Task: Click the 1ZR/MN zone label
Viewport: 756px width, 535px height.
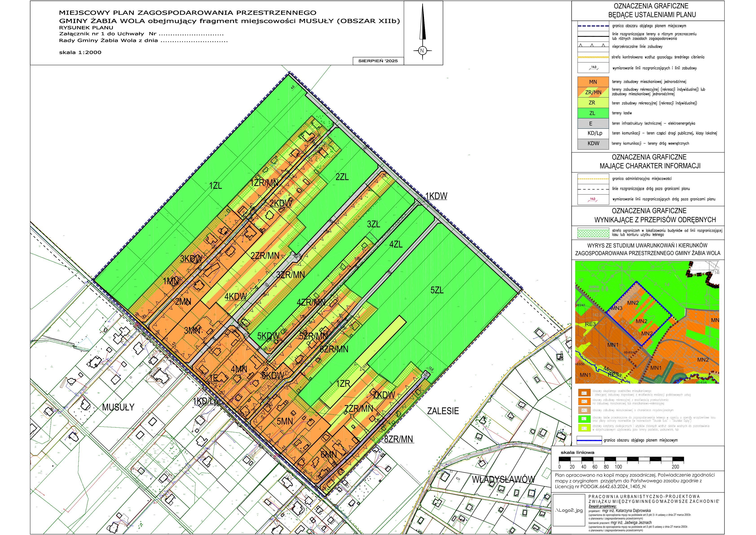Action: (265, 183)
